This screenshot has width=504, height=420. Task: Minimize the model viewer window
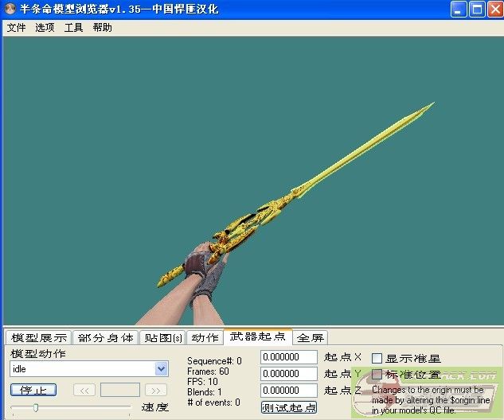[459, 9]
